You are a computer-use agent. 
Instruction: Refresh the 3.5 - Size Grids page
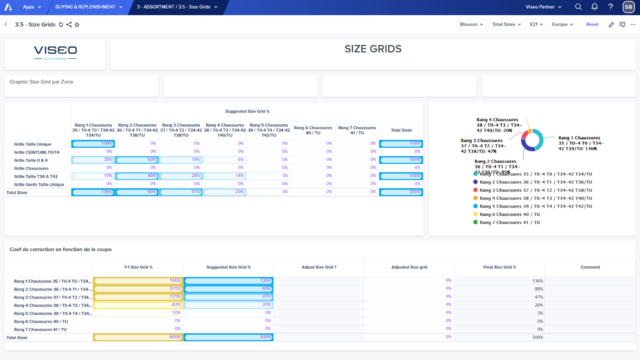point(61,24)
